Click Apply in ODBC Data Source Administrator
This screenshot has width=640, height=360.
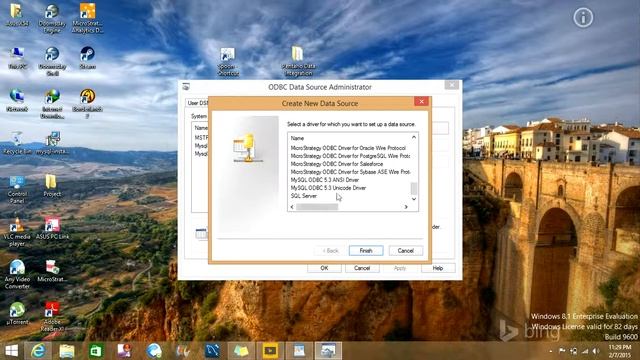coord(400,268)
